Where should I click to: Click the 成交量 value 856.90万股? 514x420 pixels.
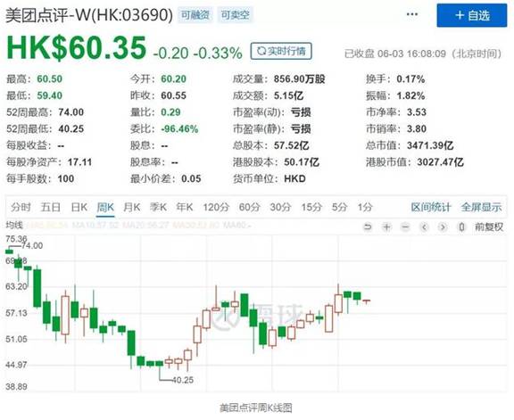pos(299,79)
